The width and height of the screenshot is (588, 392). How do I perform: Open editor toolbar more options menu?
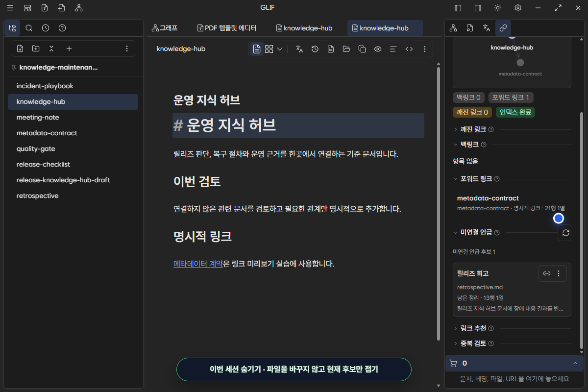point(425,49)
